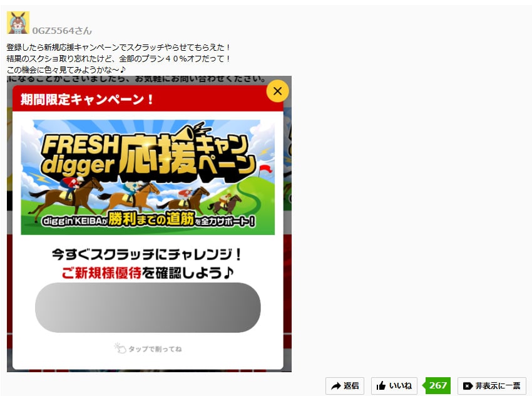Click the leading jockey in red silks
532x396 pixels.
(72, 185)
